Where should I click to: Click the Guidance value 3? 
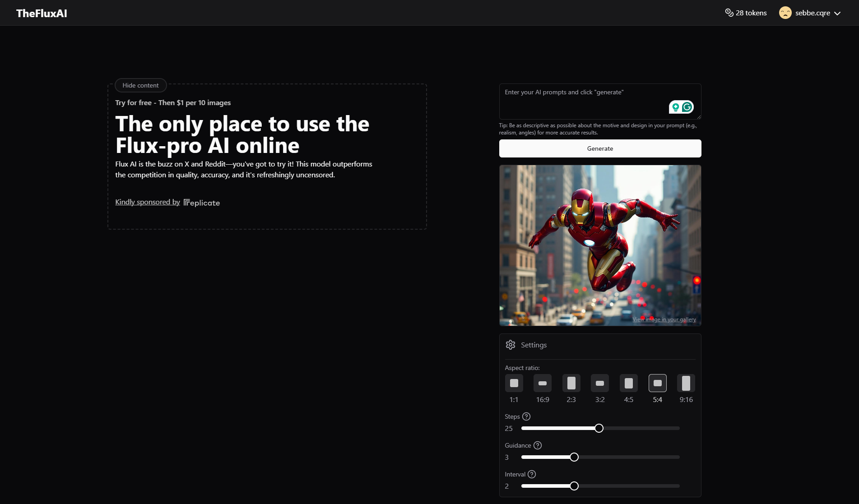[506, 457]
